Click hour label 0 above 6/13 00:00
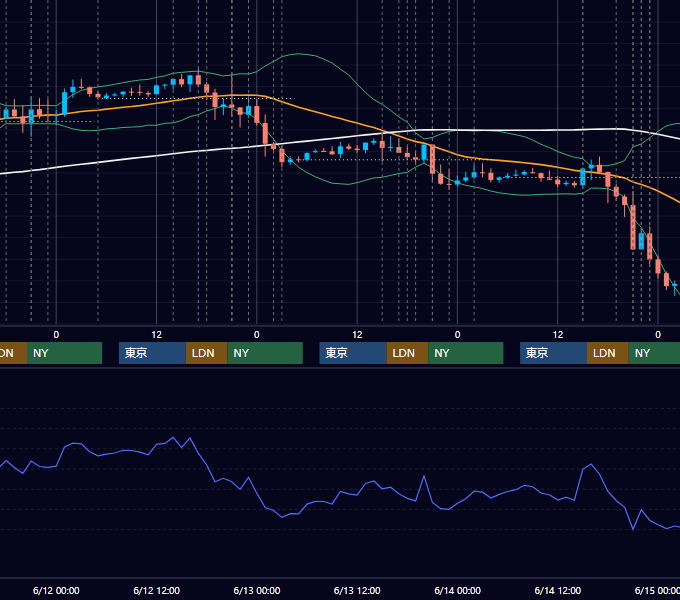This screenshot has height=600, width=680. [x=257, y=335]
